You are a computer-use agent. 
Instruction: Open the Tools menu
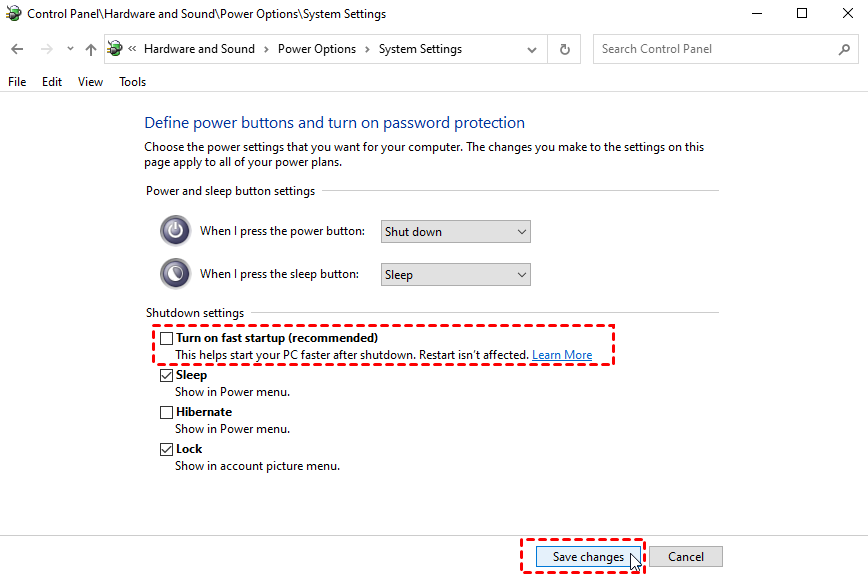pyautogui.click(x=132, y=82)
